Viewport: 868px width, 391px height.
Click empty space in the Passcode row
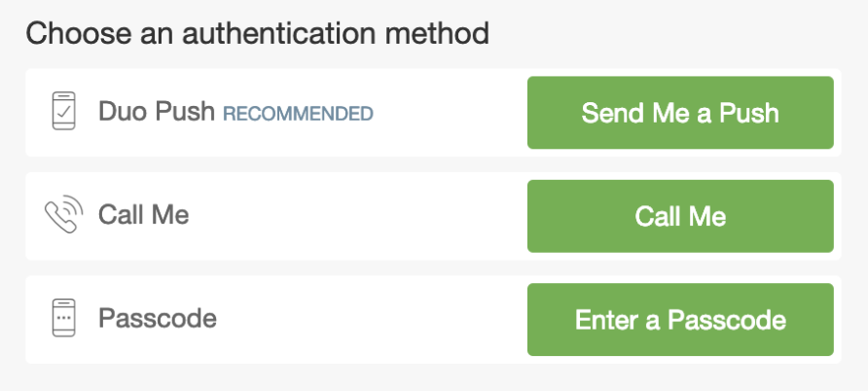click(370, 318)
